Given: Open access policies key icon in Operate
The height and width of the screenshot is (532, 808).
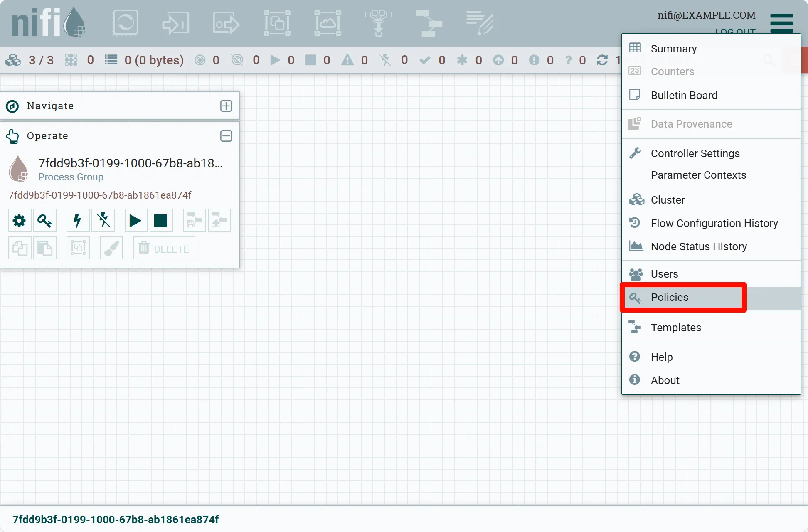Looking at the screenshot, I should pos(44,220).
